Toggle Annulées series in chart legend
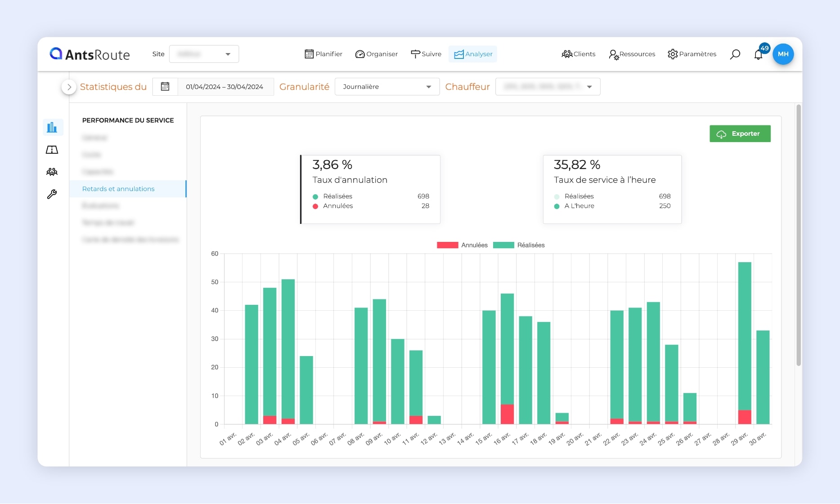 pos(462,245)
